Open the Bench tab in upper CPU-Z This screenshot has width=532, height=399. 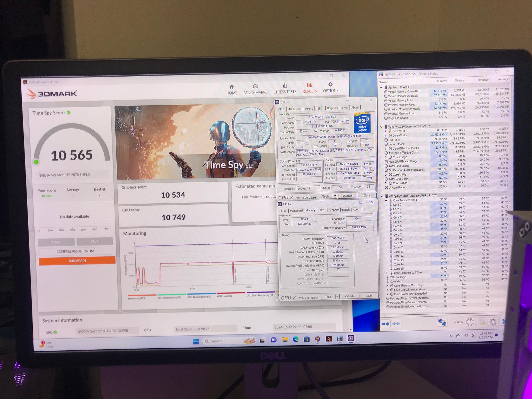pyautogui.click(x=344, y=108)
